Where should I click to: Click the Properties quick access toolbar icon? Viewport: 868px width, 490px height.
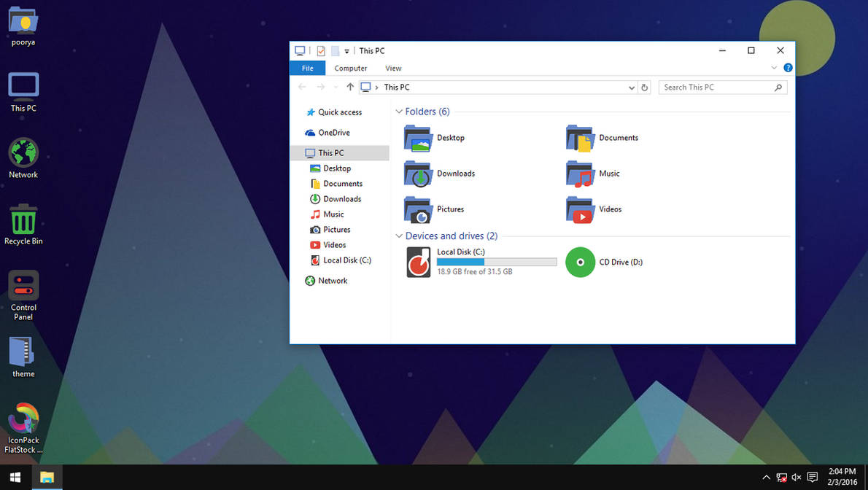click(x=321, y=51)
